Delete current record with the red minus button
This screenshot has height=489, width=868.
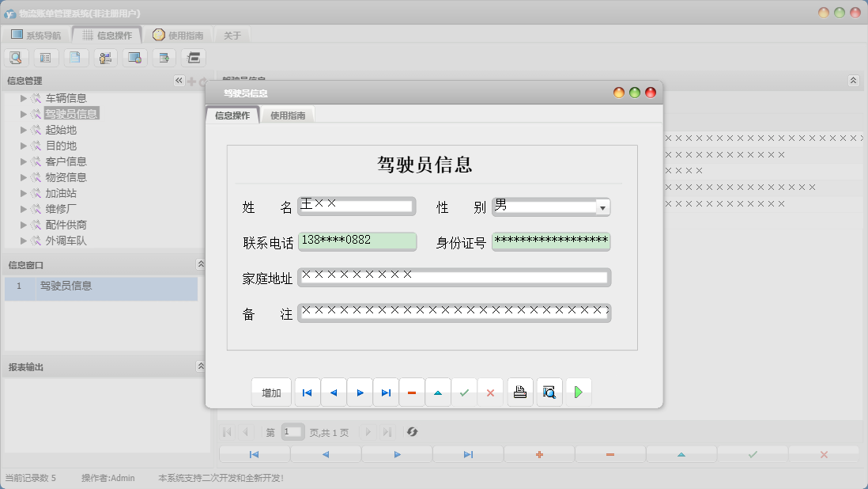coord(412,391)
